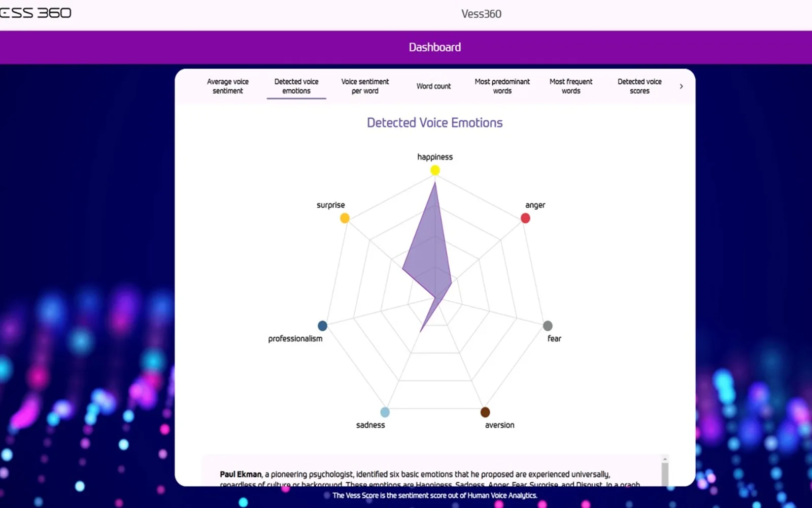The width and height of the screenshot is (812, 508).
Task: Click the description panel scrollbar thumb
Action: coord(665,474)
